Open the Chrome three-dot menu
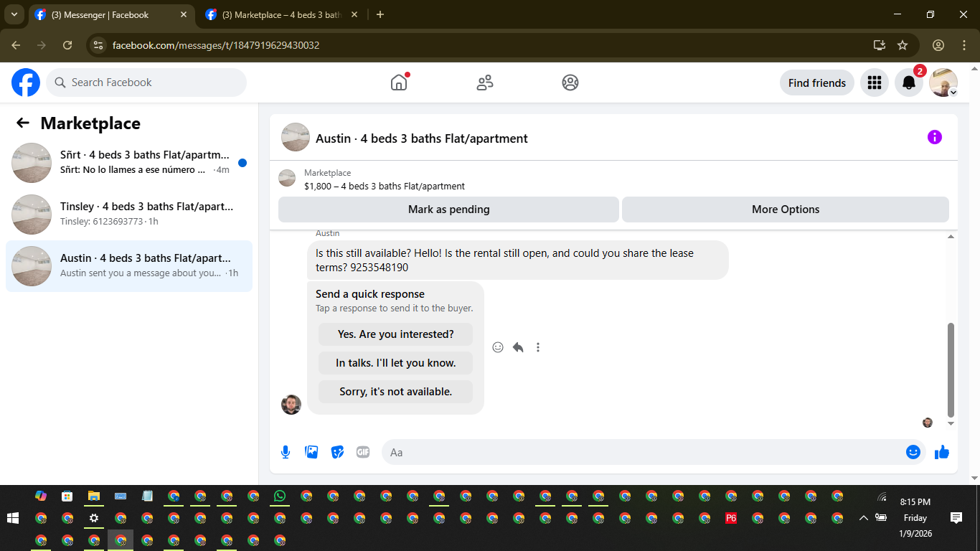The image size is (980, 551). point(964,45)
